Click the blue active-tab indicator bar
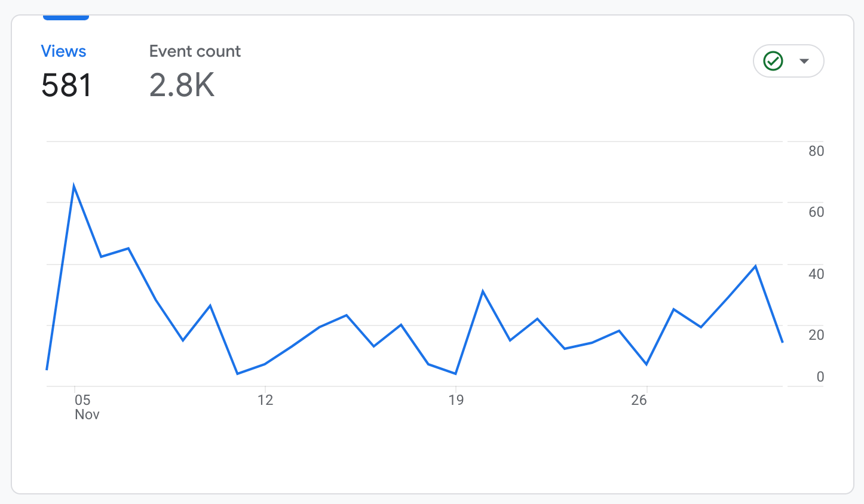 click(66, 18)
